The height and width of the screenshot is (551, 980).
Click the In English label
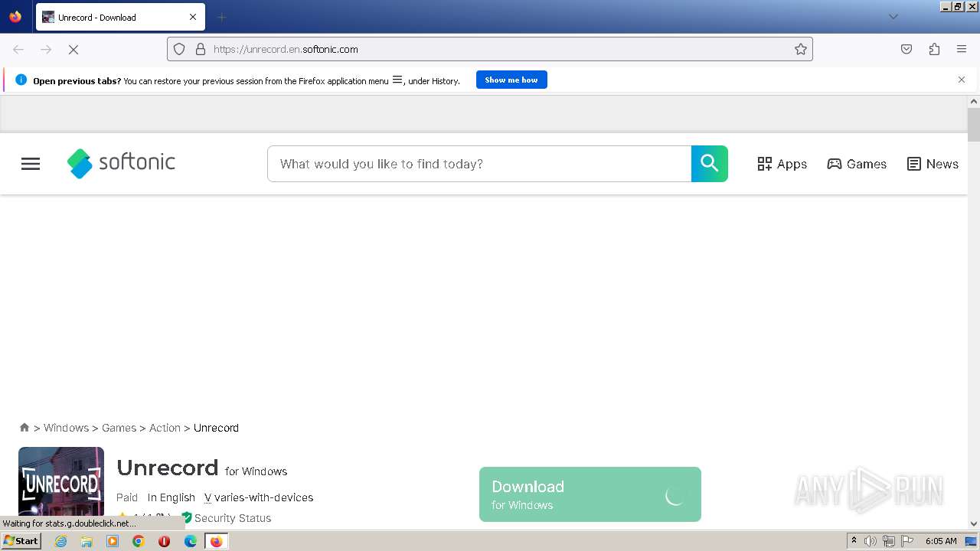pos(171,497)
